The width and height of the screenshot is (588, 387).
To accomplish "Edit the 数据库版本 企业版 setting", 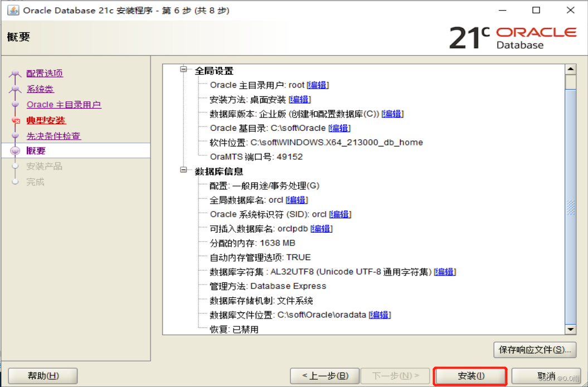I will pyautogui.click(x=392, y=114).
